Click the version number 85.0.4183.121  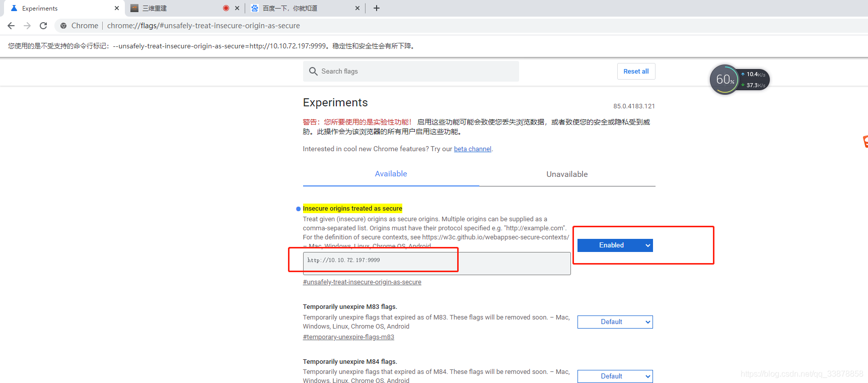tap(634, 106)
